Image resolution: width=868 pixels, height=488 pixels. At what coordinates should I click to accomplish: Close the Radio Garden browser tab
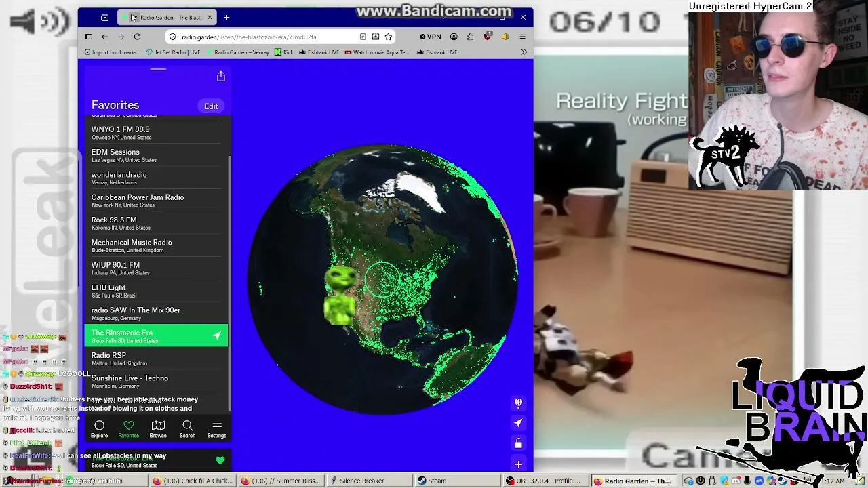pyautogui.click(x=210, y=17)
